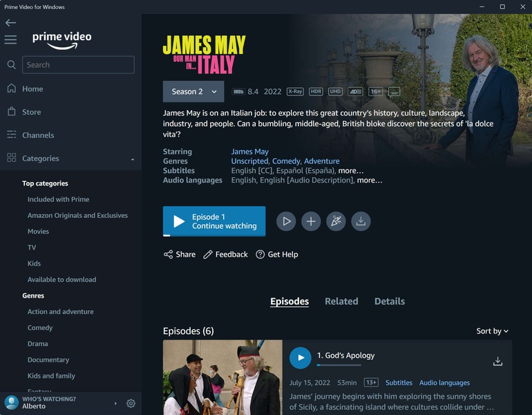Click the 13+ episode rating badge
The height and width of the screenshot is (415, 532).
click(x=371, y=382)
